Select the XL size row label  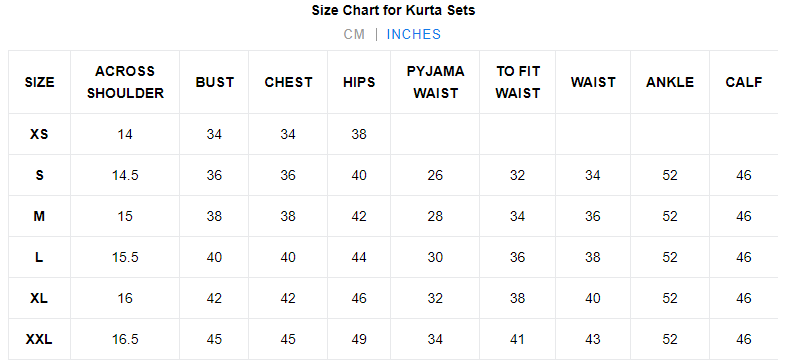coord(39,298)
